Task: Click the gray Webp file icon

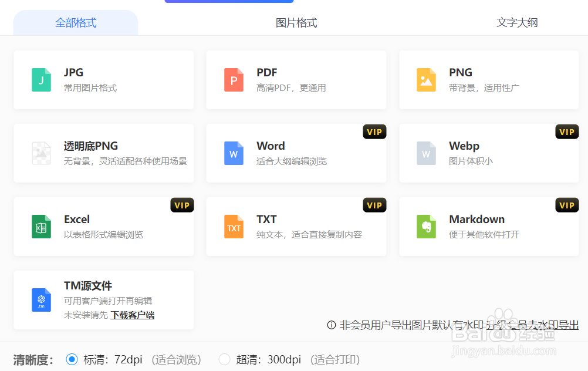Action: point(426,153)
